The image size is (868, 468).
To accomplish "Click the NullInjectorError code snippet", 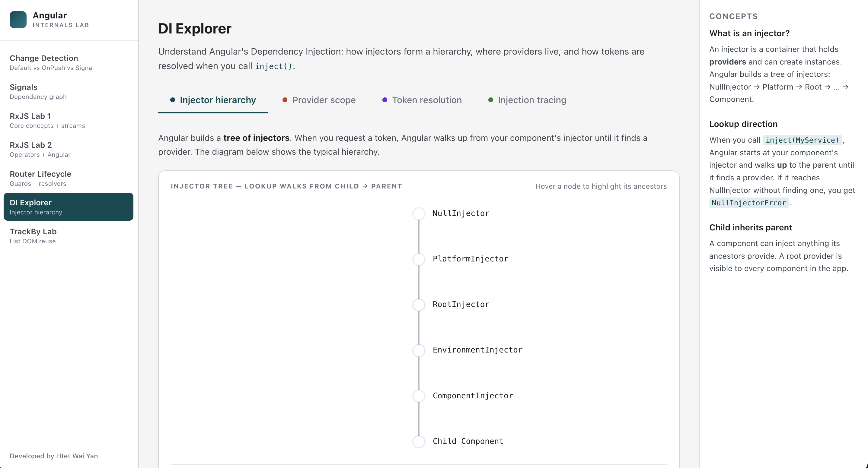I will click(749, 203).
